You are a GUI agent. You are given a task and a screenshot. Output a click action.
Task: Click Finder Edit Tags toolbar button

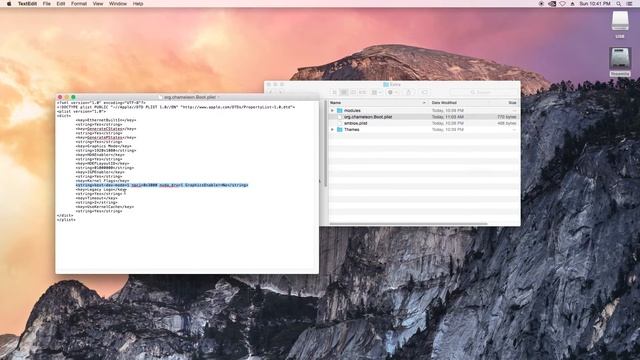tap(424, 92)
